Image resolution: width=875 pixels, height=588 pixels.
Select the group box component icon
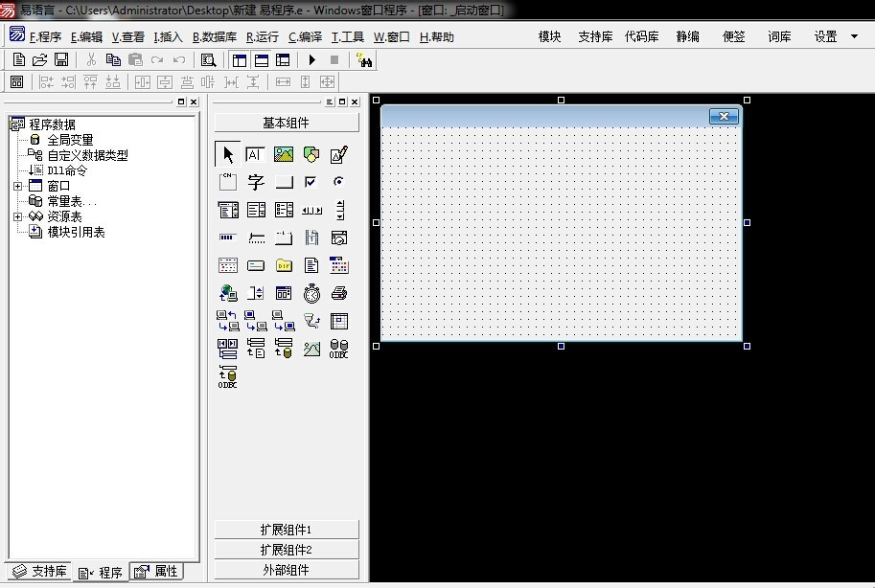click(x=228, y=182)
